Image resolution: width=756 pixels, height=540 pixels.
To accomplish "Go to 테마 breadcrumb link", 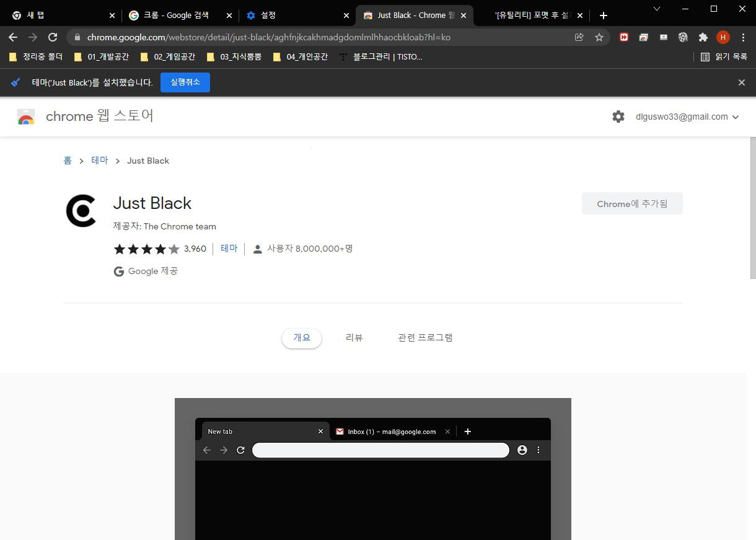I will point(100,161).
